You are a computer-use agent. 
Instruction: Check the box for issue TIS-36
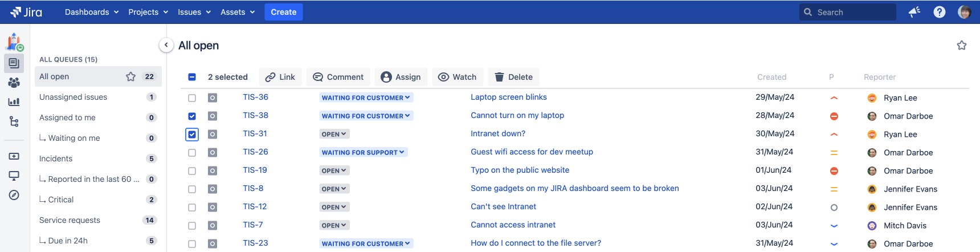192,98
